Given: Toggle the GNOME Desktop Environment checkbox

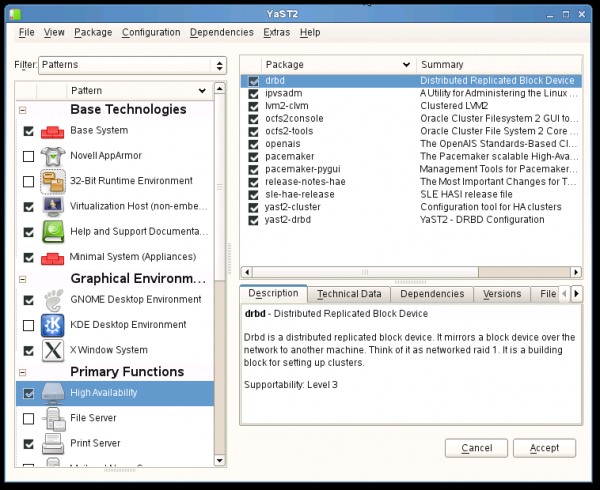Looking at the screenshot, I should point(28,300).
